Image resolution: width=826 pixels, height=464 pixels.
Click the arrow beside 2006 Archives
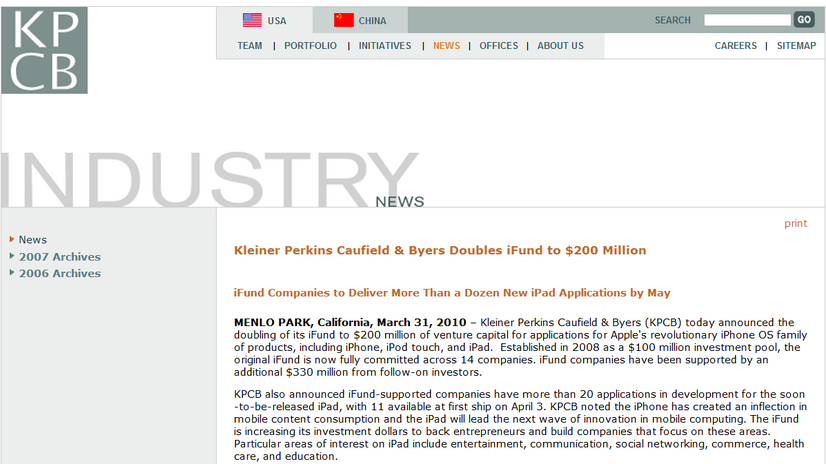click(12, 273)
